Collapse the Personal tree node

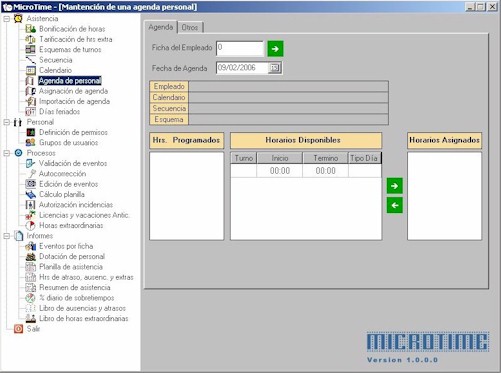[x=6, y=122]
